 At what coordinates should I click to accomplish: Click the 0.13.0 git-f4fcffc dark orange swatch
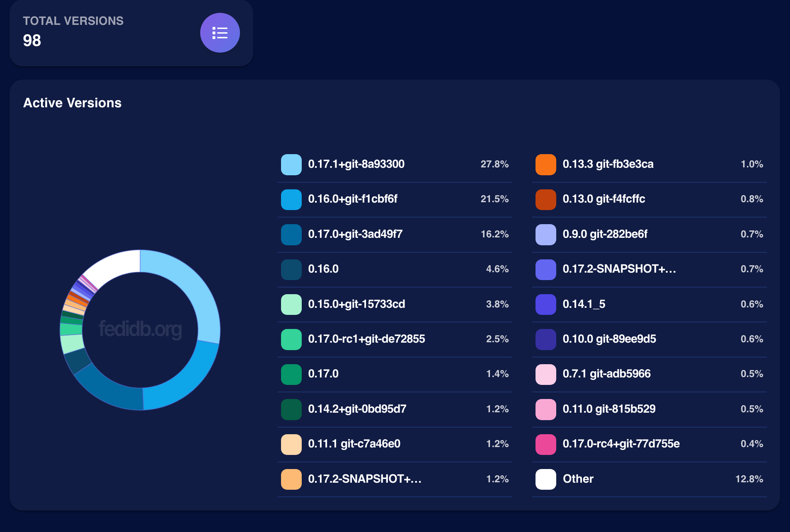coord(545,199)
